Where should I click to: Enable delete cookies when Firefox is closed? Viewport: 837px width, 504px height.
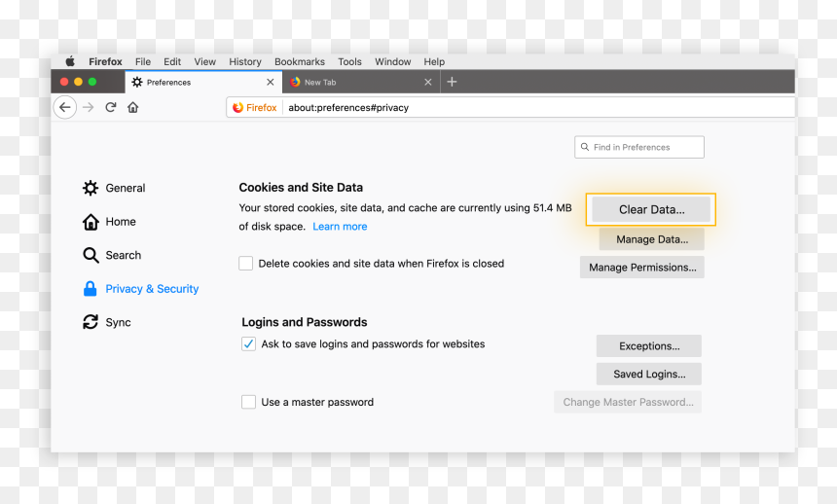pyautogui.click(x=245, y=264)
